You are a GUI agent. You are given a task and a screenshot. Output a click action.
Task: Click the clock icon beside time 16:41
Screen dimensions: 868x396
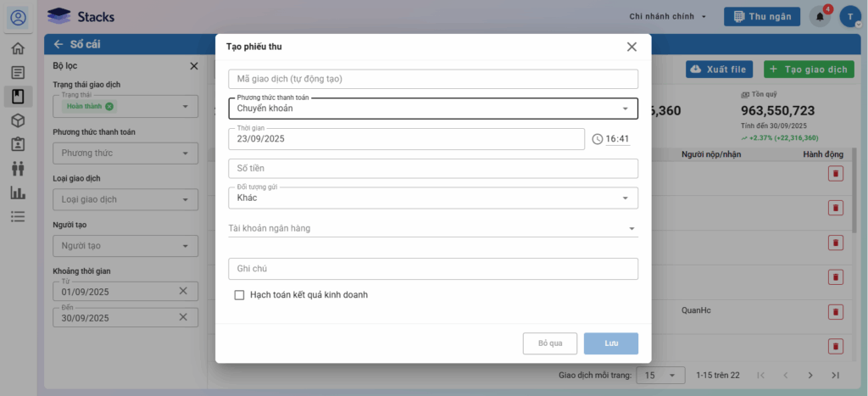point(597,139)
